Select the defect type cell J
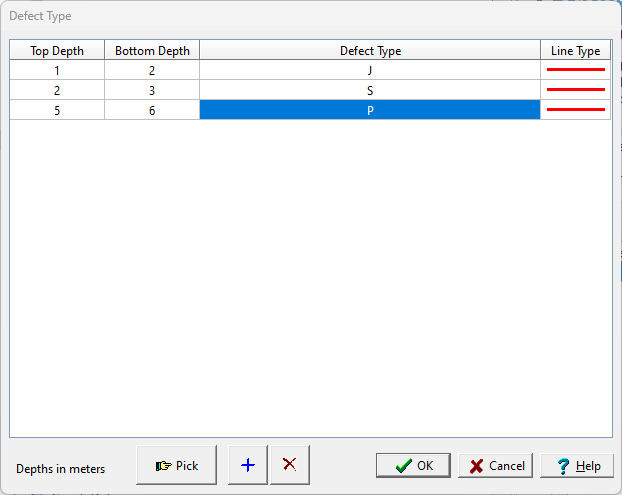The image size is (622, 495). pos(370,70)
